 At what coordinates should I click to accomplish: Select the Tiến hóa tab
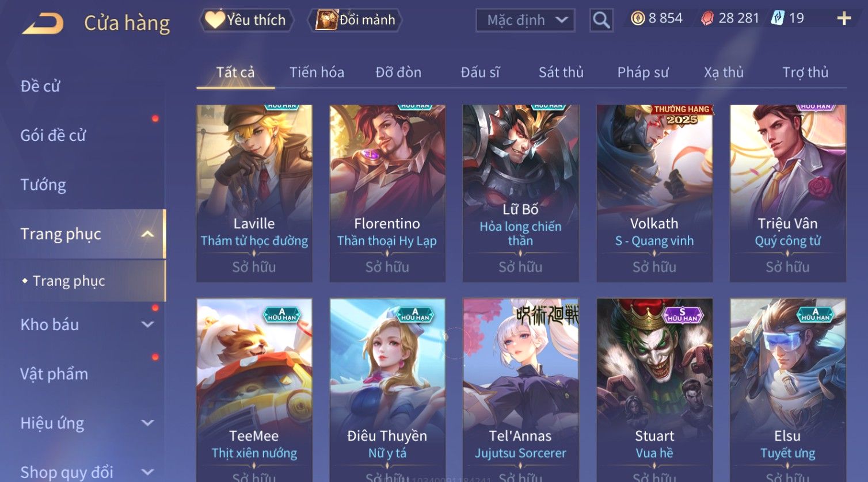(317, 72)
